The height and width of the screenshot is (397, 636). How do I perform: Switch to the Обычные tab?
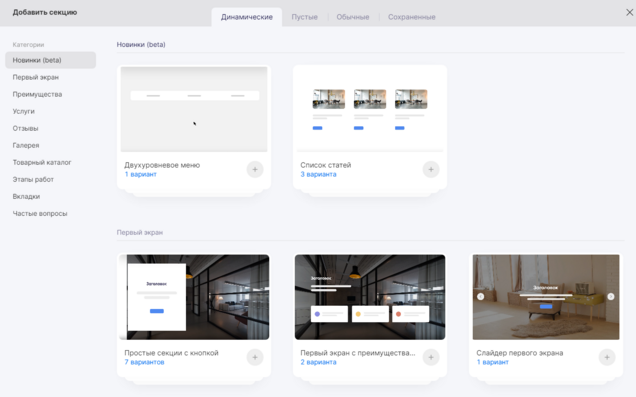[x=352, y=17]
